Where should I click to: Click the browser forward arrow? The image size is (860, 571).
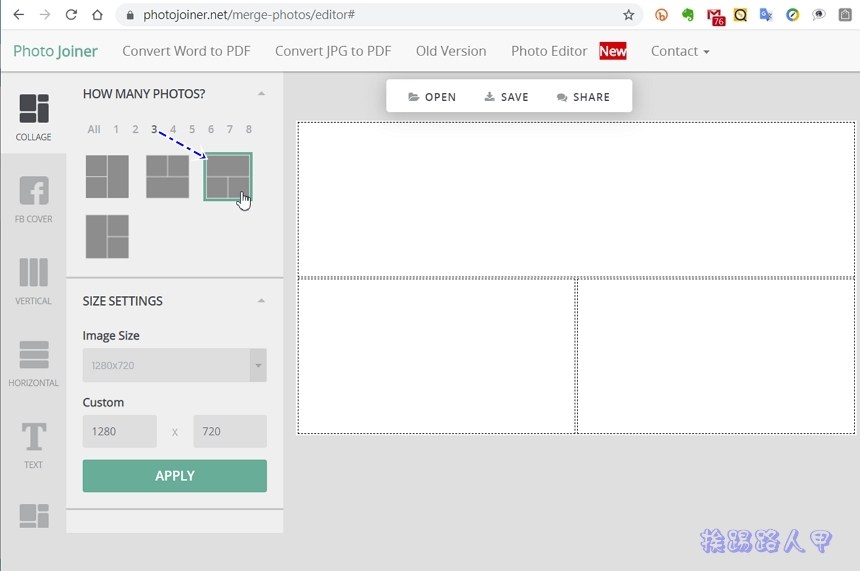click(x=45, y=15)
